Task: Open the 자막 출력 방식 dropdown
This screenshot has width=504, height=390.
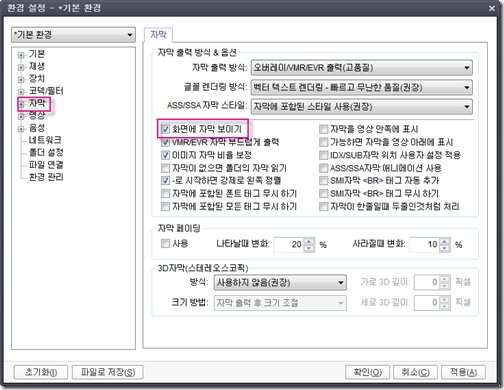Action: tap(362, 68)
